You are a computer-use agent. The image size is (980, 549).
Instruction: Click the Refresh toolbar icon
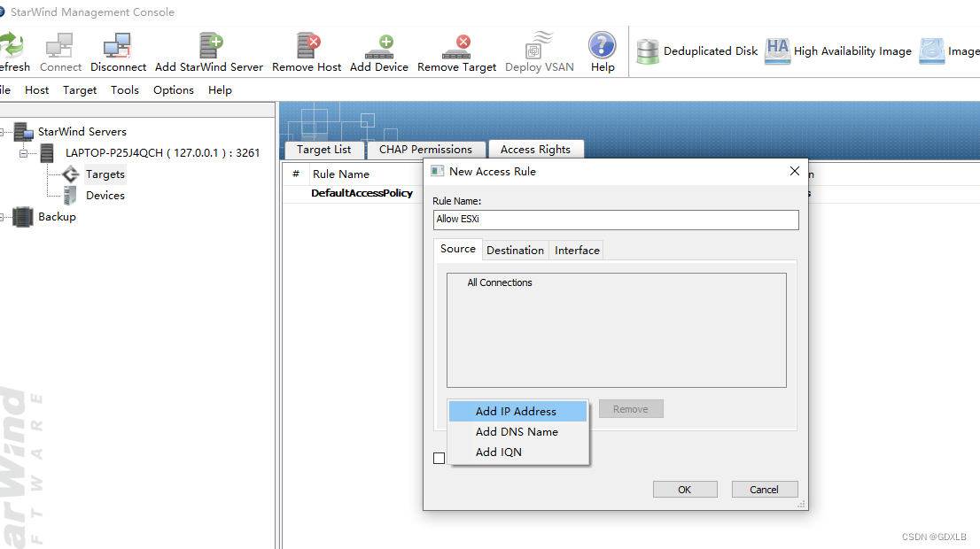(x=11, y=45)
